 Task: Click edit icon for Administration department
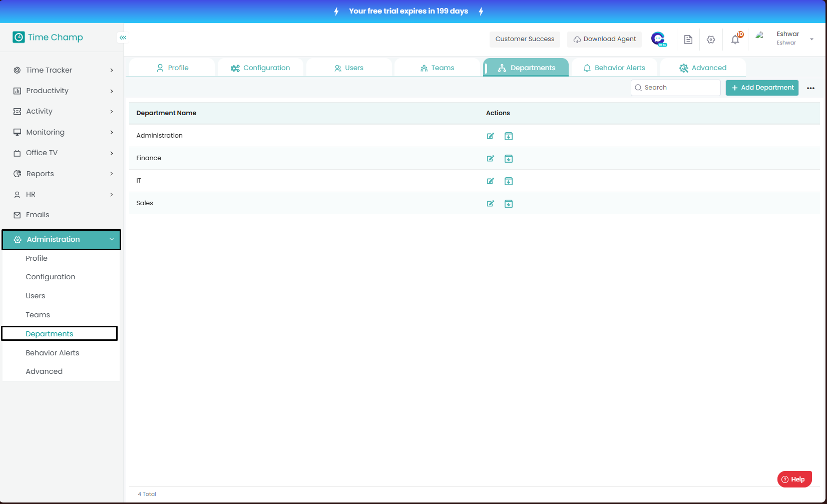(491, 136)
